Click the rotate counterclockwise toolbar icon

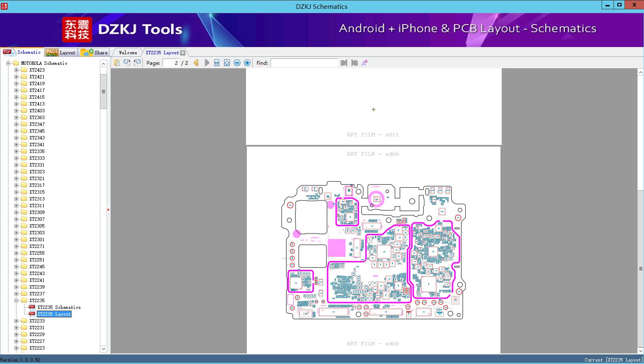(127, 63)
